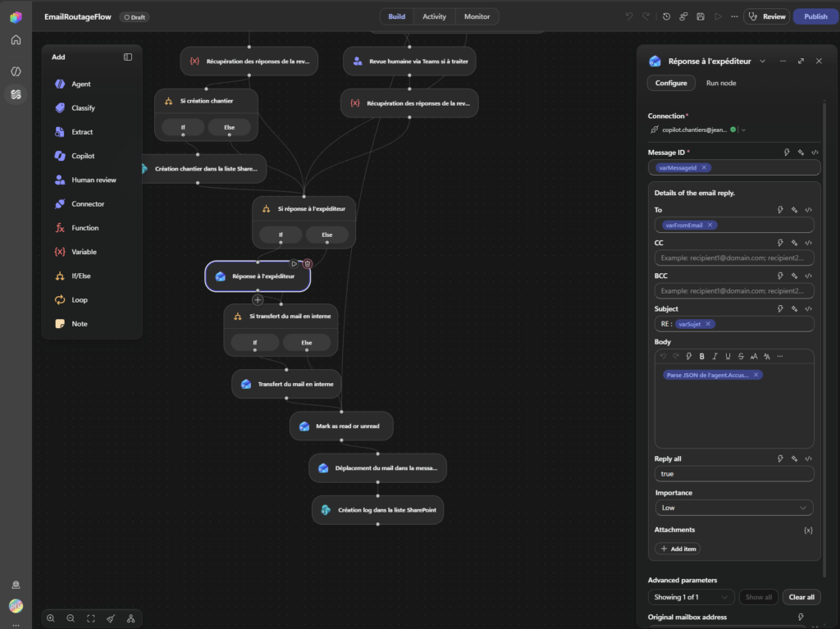The image size is (840, 629).
Task: Add a step below Réponse à l'expéditeur
Action: 258,300
